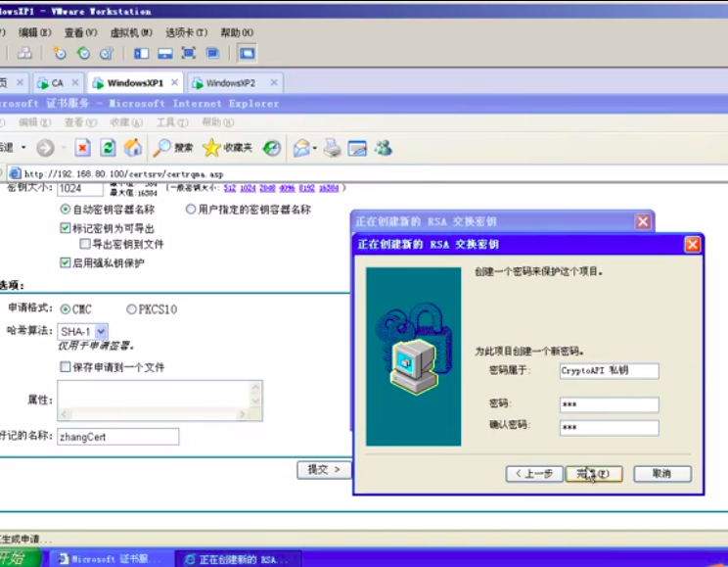Open the VMware Edit (编辑) menu
The image size is (728, 567).
35,32
